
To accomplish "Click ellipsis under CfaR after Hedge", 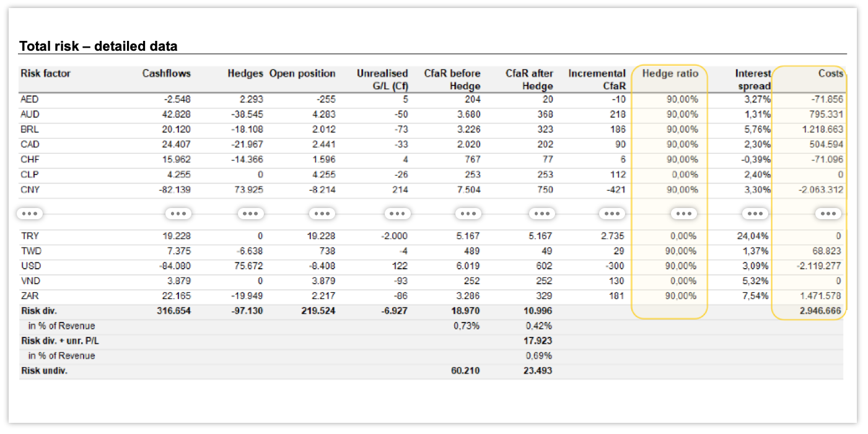I will [541, 214].
